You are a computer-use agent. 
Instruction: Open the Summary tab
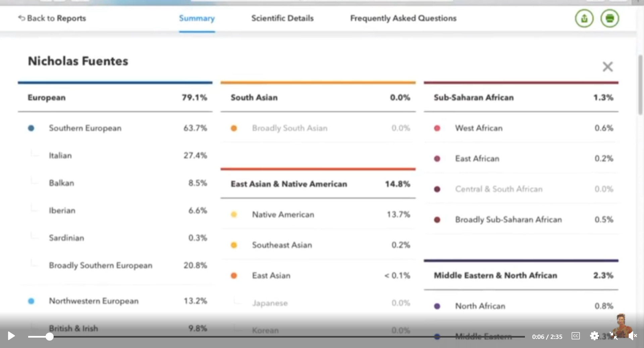tap(197, 18)
